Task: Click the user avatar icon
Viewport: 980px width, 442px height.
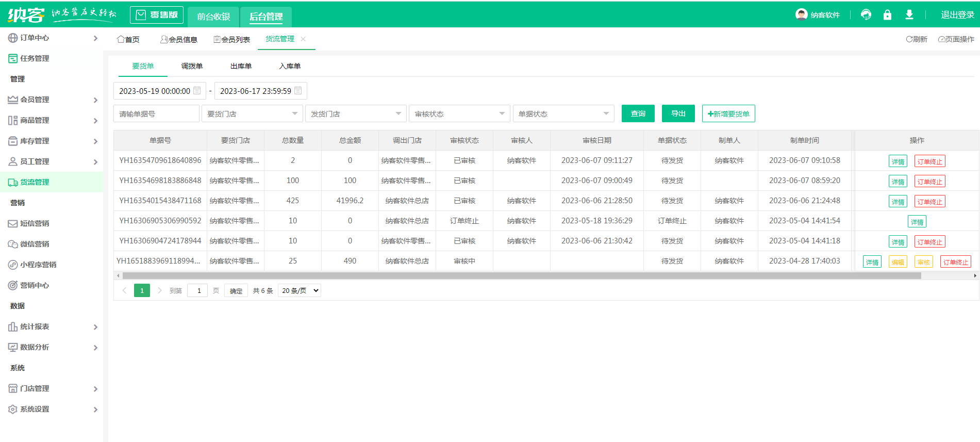Action: coord(801,14)
